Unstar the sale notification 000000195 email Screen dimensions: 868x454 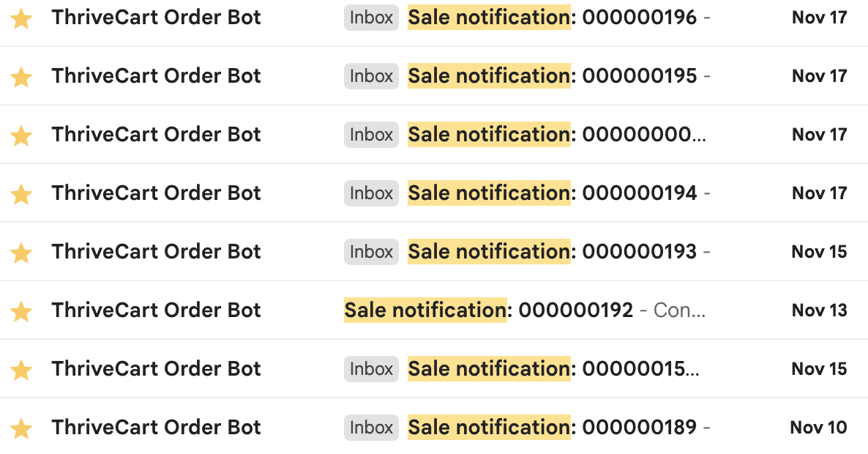[x=22, y=77]
